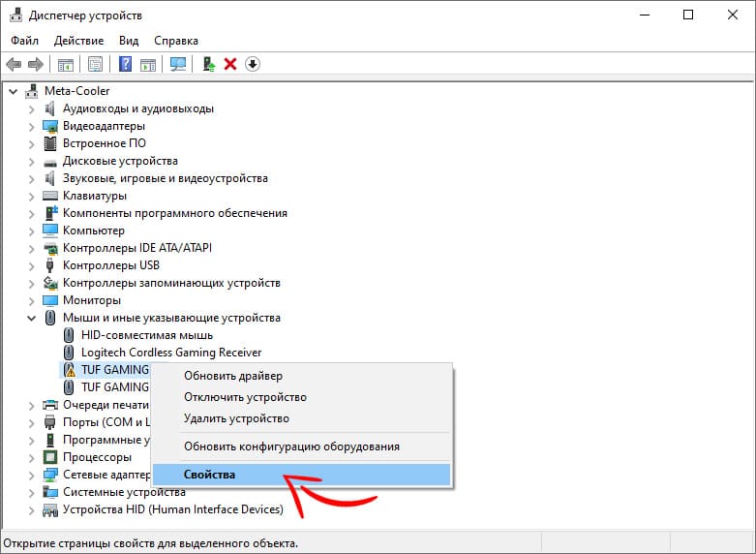This screenshot has width=756, height=554.
Task: Collapse the Meta-Cooler root node
Action: tap(14, 91)
